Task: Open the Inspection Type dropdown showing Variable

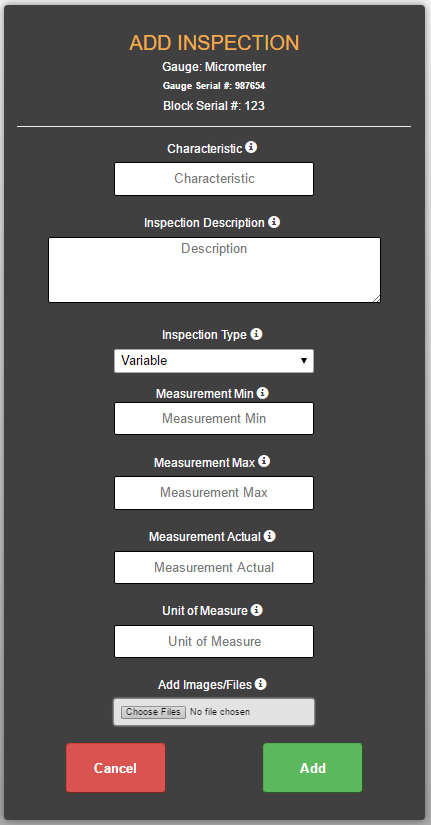Action: [x=214, y=361]
